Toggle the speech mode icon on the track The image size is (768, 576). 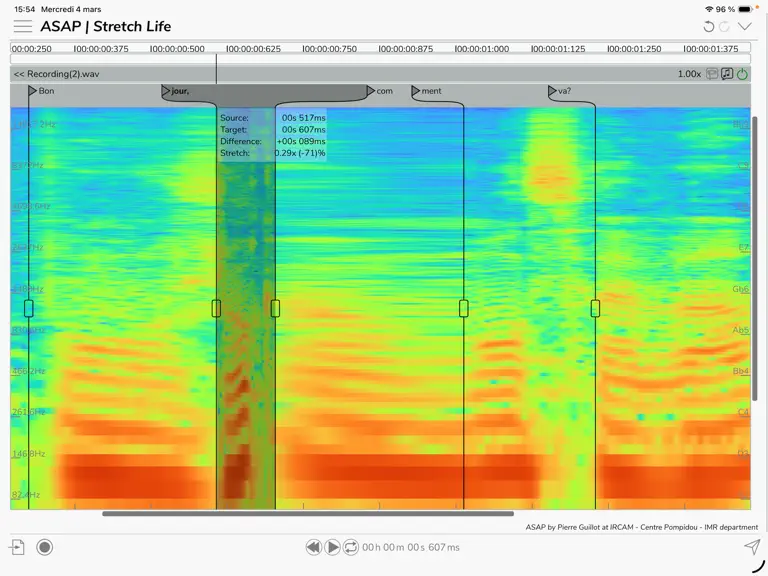(712, 74)
